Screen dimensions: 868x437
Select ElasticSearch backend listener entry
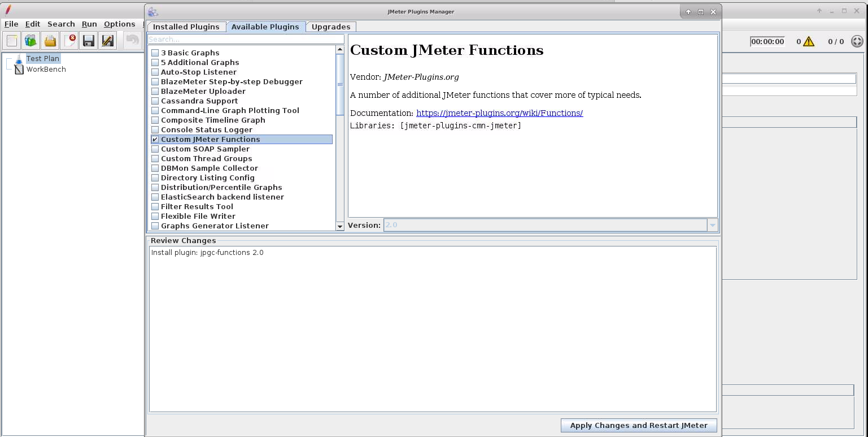coord(223,197)
